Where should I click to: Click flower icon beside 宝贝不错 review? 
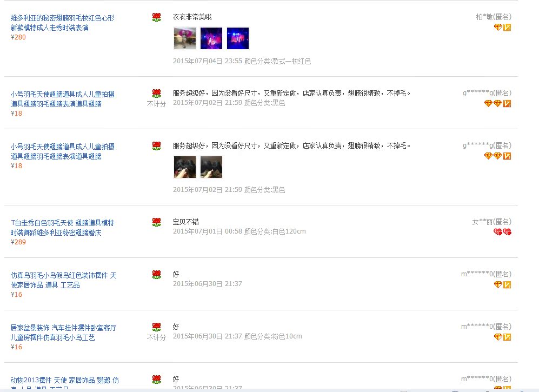click(156, 222)
